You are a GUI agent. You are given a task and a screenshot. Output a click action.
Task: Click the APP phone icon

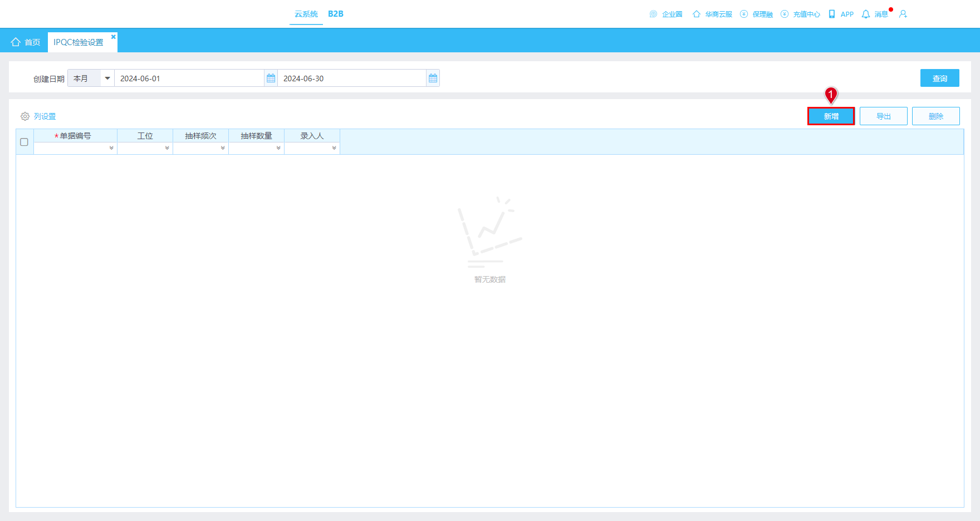point(832,14)
